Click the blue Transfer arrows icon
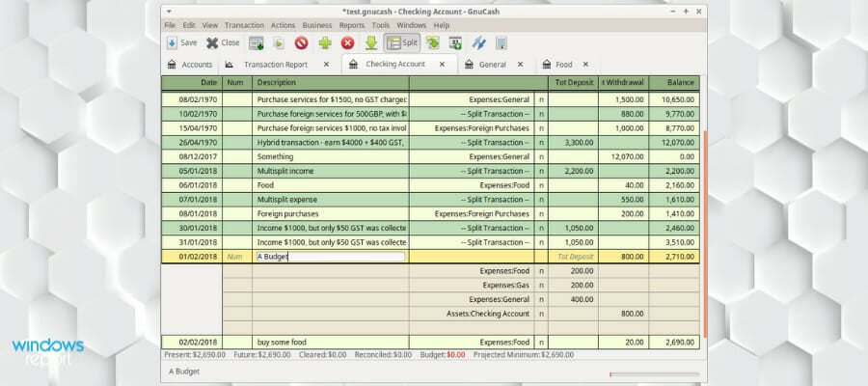This screenshot has width=868, height=386. point(478,42)
